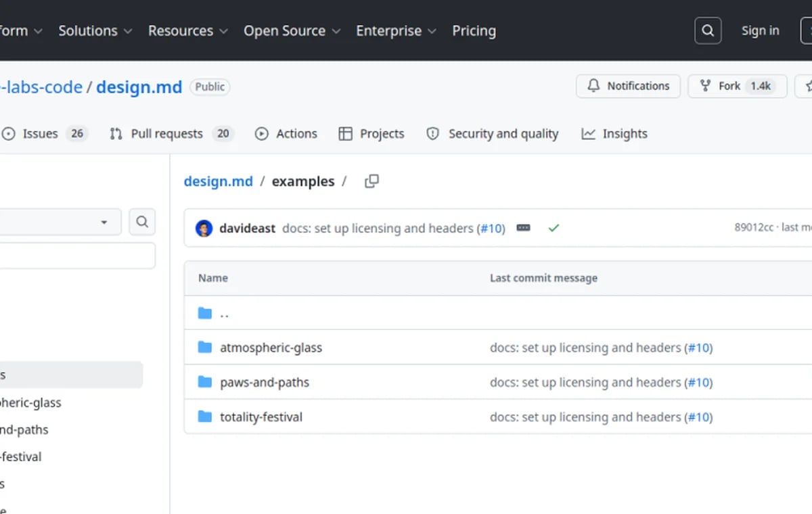Copy the path with the copy icon
This screenshot has width=812, height=514.
point(371,181)
